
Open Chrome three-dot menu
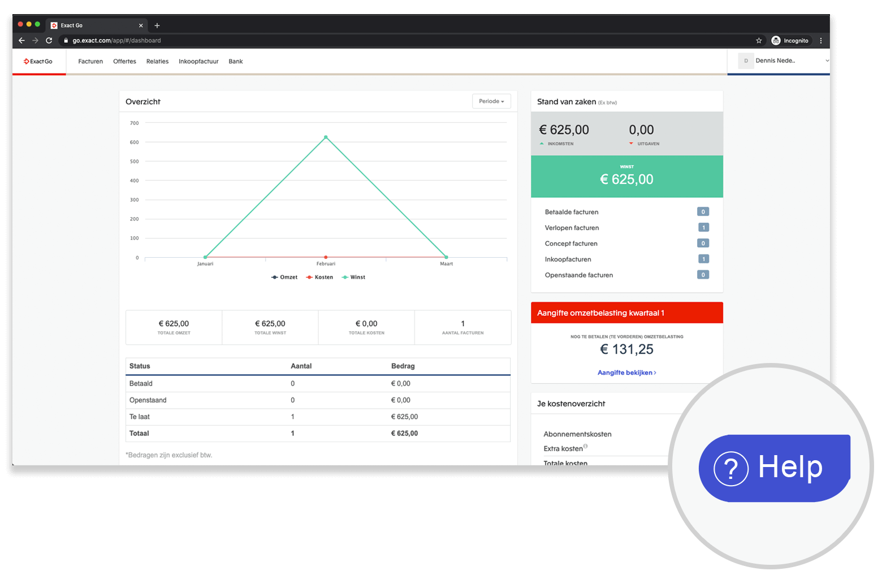[x=821, y=41]
